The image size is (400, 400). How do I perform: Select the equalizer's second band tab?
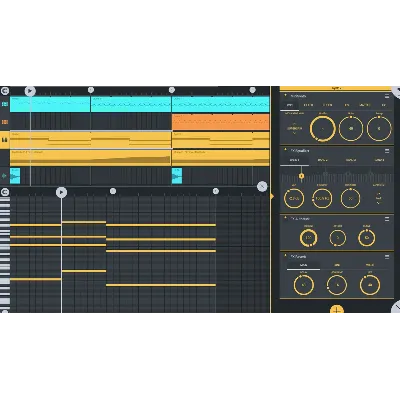coord(323,160)
